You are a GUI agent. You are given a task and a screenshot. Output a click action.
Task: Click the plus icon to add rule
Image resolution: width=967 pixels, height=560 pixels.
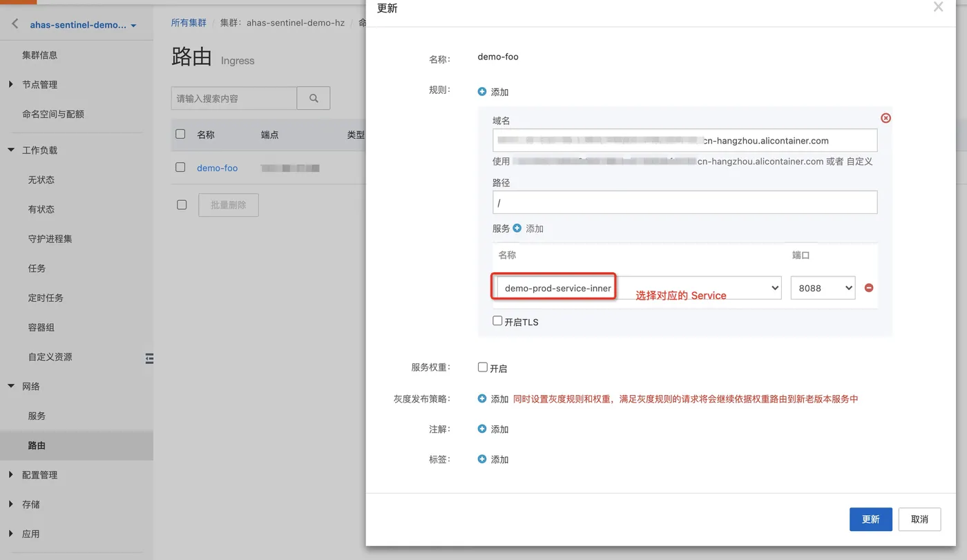pyautogui.click(x=482, y=91)
